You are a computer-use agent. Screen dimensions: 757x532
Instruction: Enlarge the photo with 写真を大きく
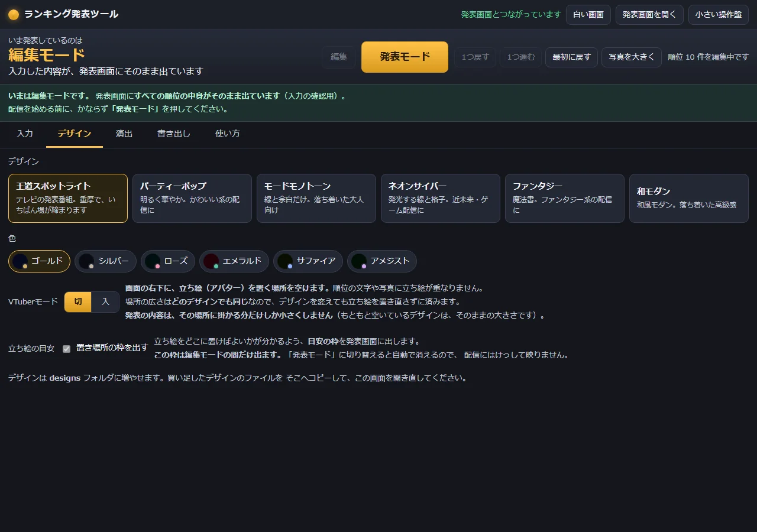[632, 57]
